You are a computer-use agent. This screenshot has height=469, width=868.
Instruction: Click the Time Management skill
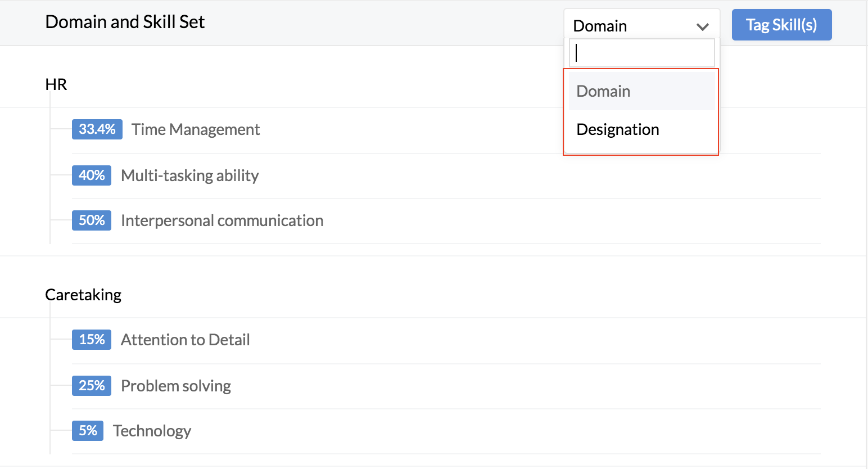(x=196, y=129)
